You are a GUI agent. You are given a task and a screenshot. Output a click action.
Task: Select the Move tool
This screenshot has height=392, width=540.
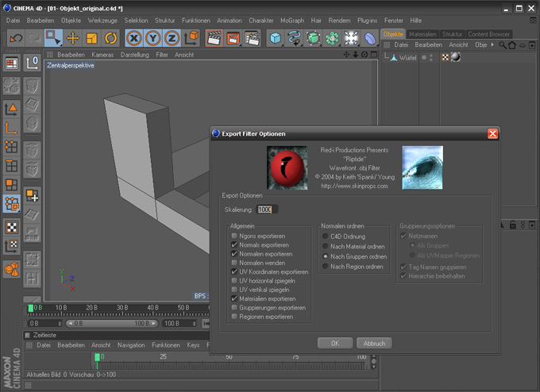point(73,37)
